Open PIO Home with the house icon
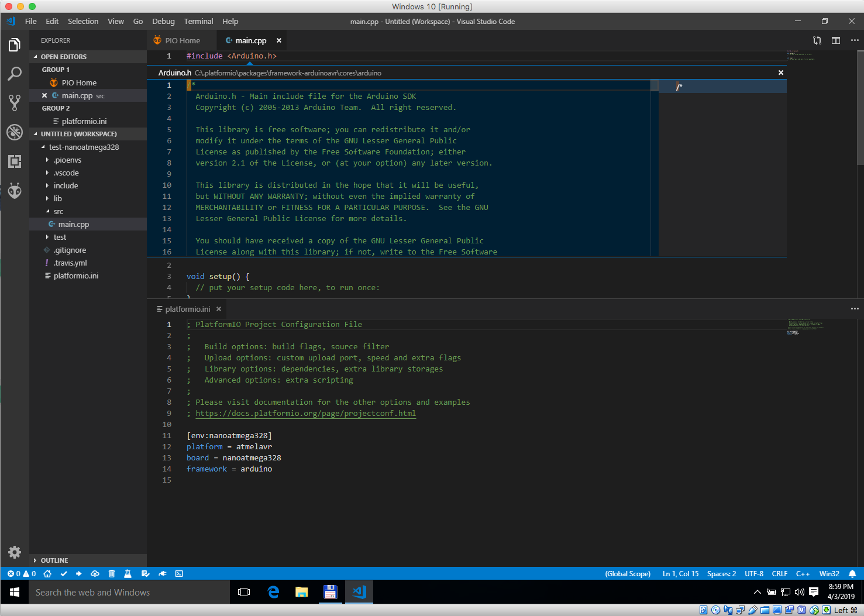Screen dimensions: 864x616 coord(47,573)
